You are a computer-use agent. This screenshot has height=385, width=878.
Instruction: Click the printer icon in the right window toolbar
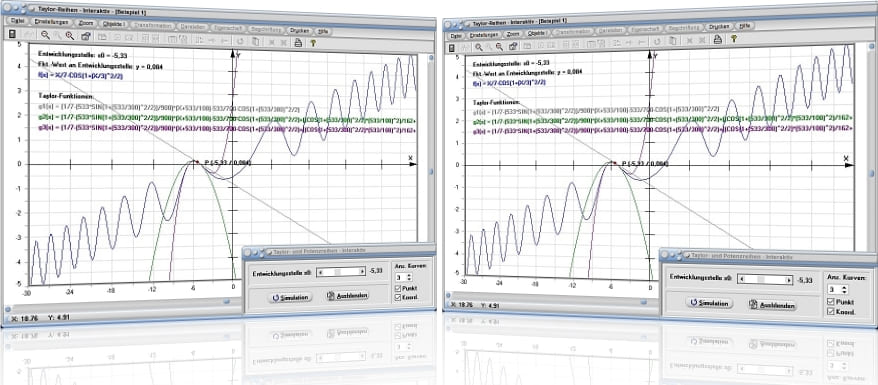(x=717, y=39)
